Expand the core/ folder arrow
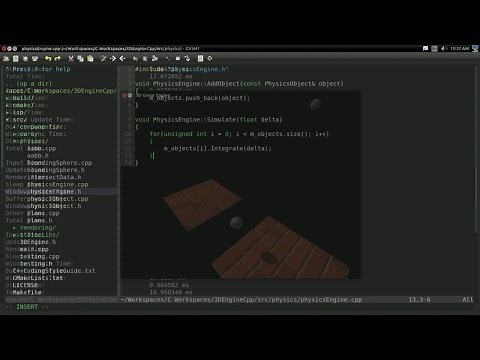Image resolution: width=480 pixels, height=360 pixels. tap(15, 134)
